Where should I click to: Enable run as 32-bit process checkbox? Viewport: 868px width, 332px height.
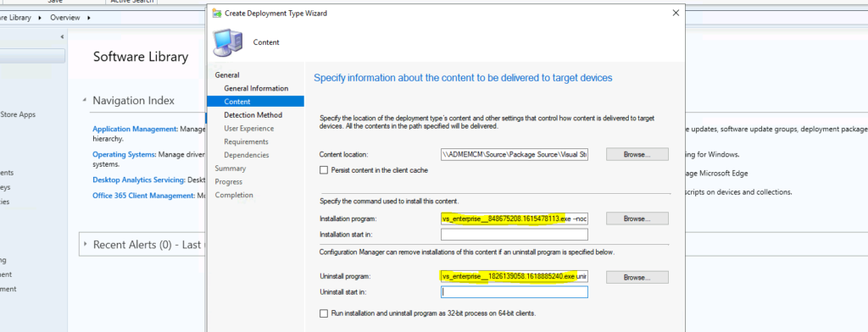coord(324,313)
